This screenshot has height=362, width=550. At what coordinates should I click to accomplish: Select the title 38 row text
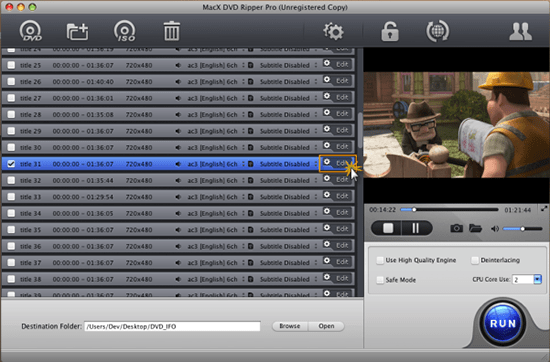31,279
